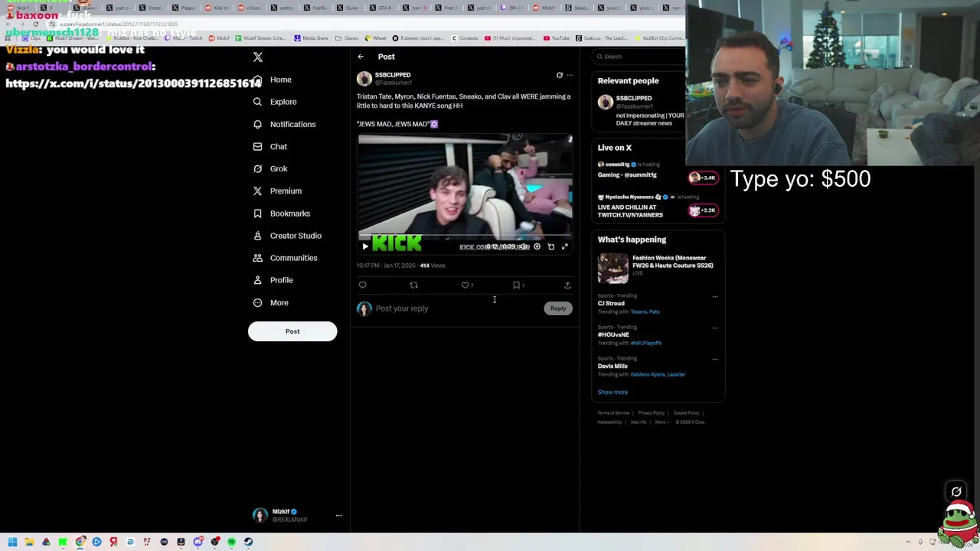Open File Explorer from taskbar
This screenshot has height=551, width=980.
pyautogui.click(x=29, y=542)
